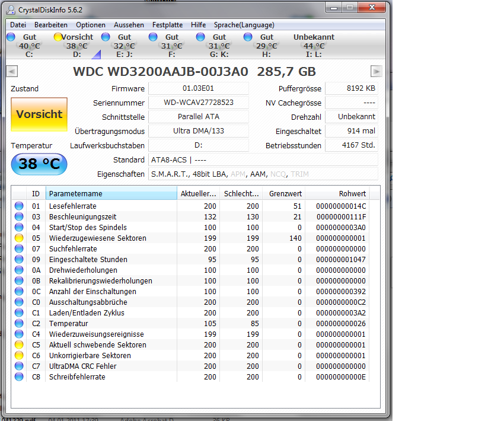Click the Unbekannt Drehzahl field
Image resolution: width=504 pixels, height=421 pixels.
(352, 117)
